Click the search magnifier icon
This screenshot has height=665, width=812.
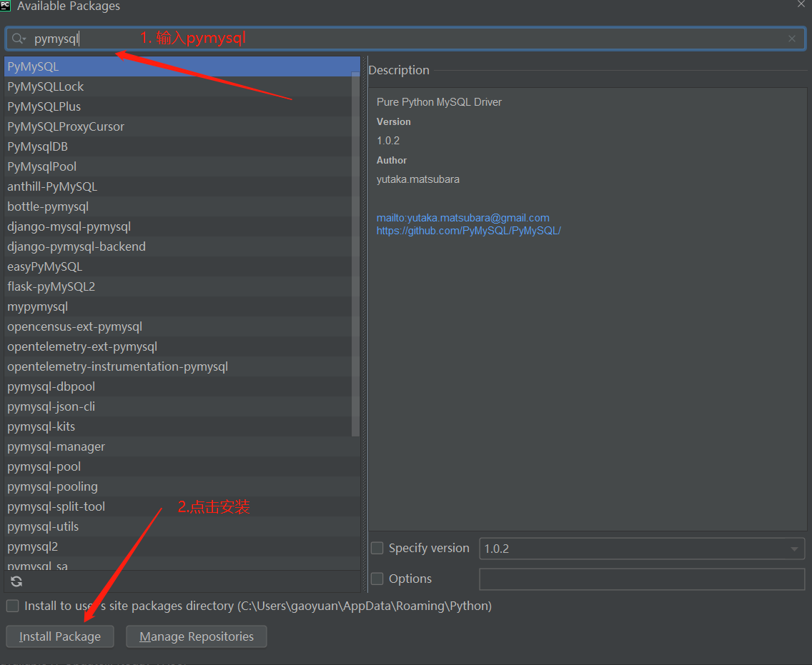tap(19, 39)
